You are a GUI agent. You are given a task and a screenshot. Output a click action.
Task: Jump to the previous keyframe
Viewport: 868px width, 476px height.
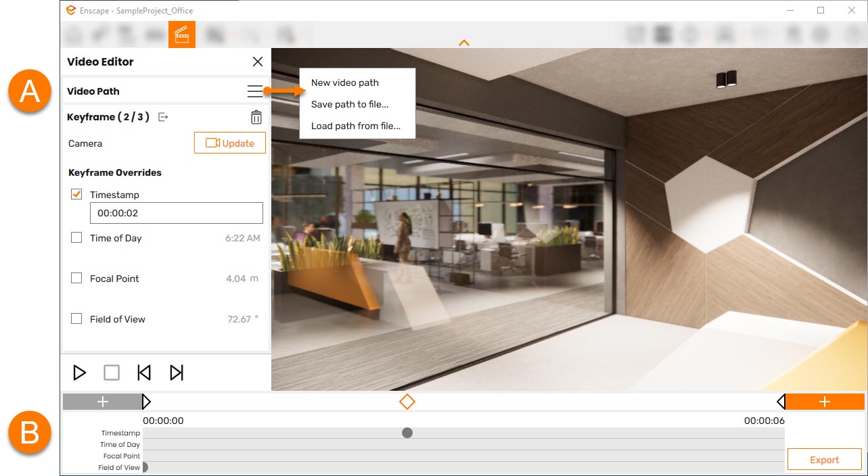pos(144,372)
